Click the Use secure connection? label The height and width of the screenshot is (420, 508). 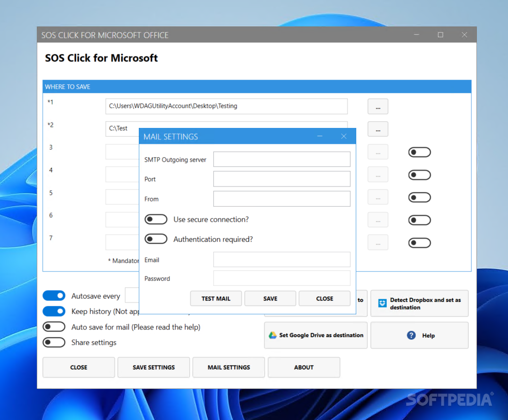point(211,220)
